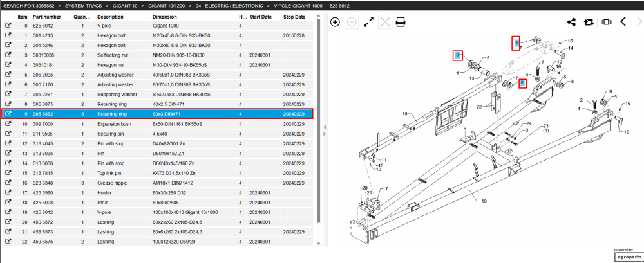Toggle the side-by-side layout icon
Viewport: 644px width, 263px height.
click(x=606, y=22)
